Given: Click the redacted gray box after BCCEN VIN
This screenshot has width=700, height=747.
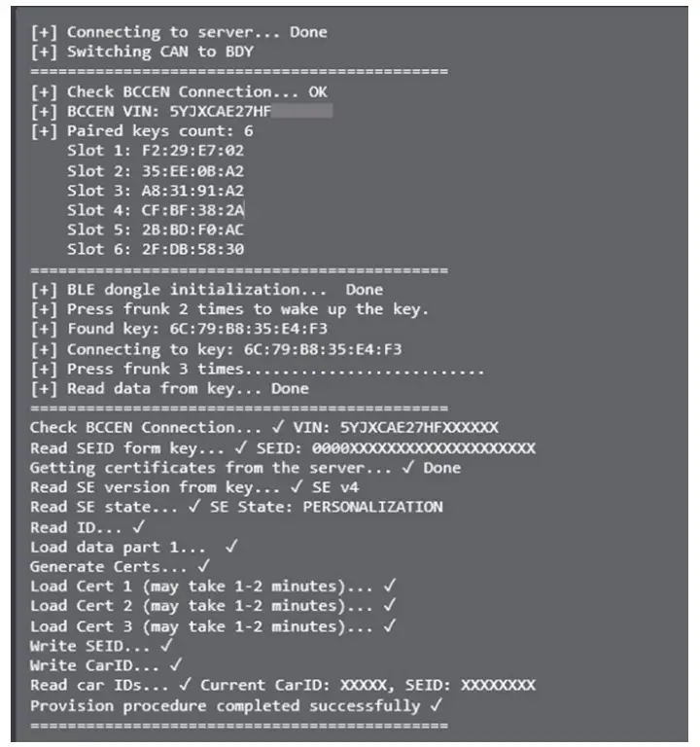Looking at the screenshot, I should (301, 112).
